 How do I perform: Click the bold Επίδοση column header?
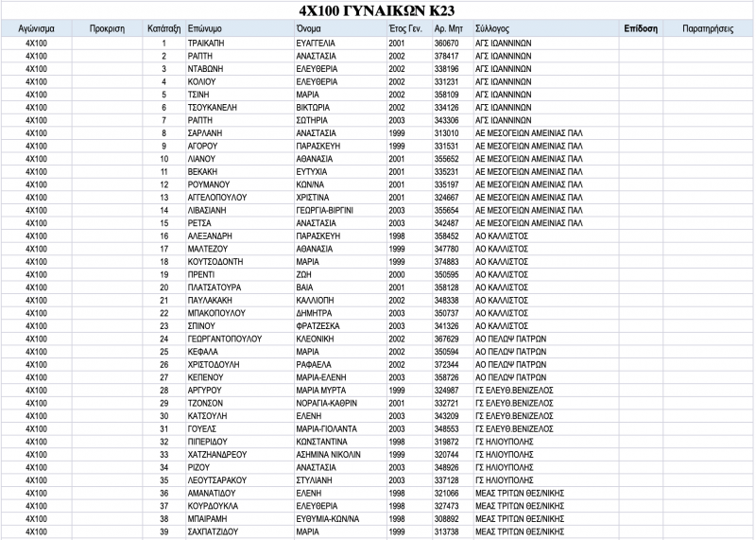[641, 28]
